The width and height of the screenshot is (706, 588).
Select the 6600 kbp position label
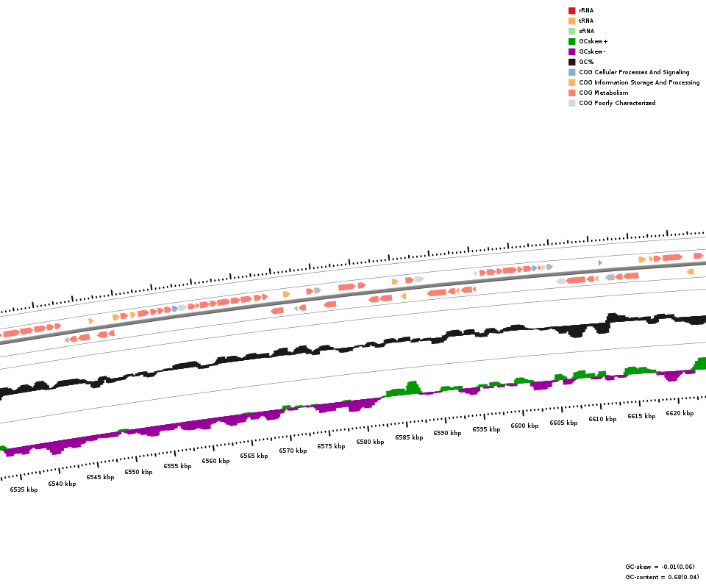coord(524,426)
